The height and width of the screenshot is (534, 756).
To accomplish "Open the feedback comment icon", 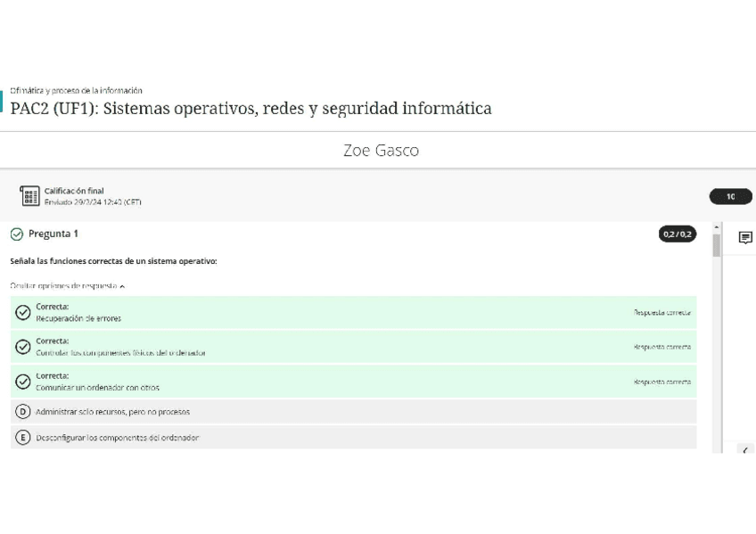I will coord(745,238).
